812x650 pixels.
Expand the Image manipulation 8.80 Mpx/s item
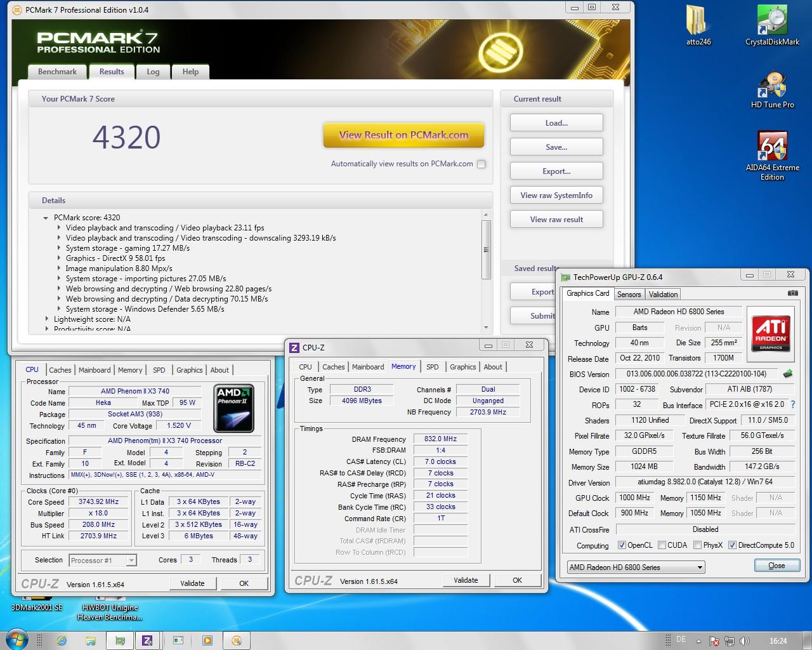click(59, 269)
